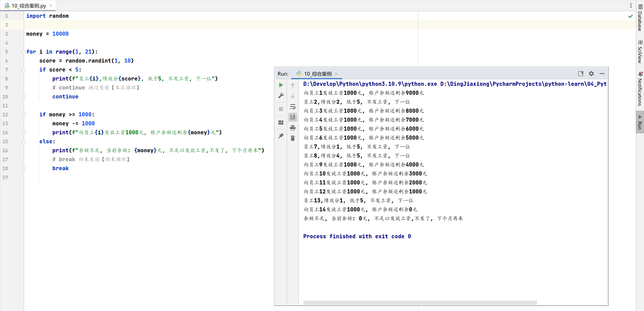Collapse the 'if score < 5' block
This screenshot has width=644, height=311.
24,70
